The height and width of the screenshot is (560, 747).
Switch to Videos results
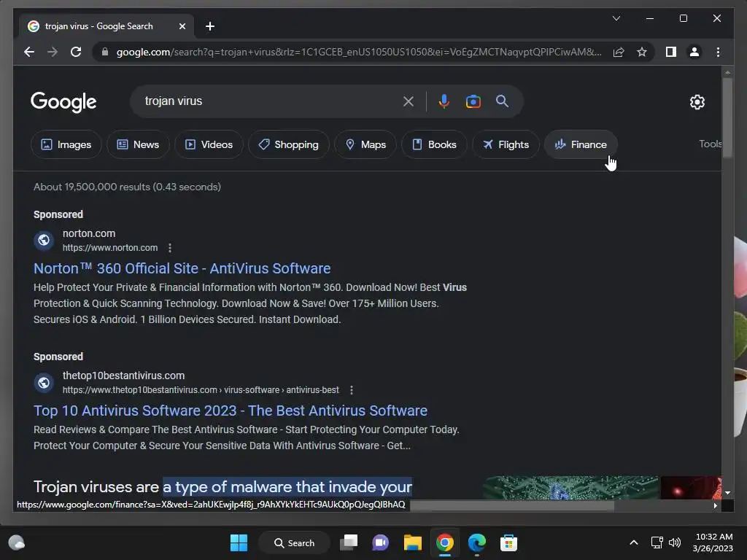coord(209,144)
